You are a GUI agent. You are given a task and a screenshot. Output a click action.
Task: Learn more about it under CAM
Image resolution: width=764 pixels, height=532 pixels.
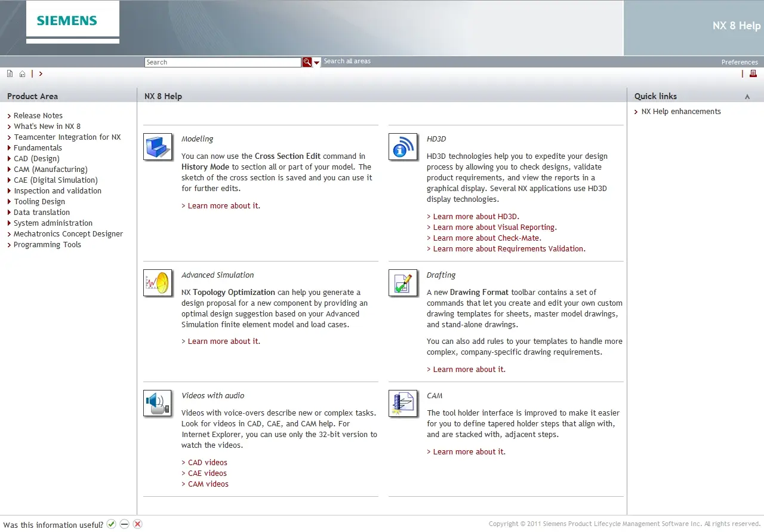pyautogui.click(x=469, y=452)
